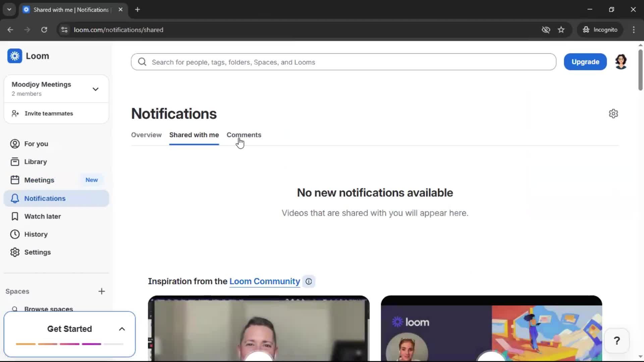Open the History clock icon
The width and height of the screenshot is (644, 362).
pos(14,234)
